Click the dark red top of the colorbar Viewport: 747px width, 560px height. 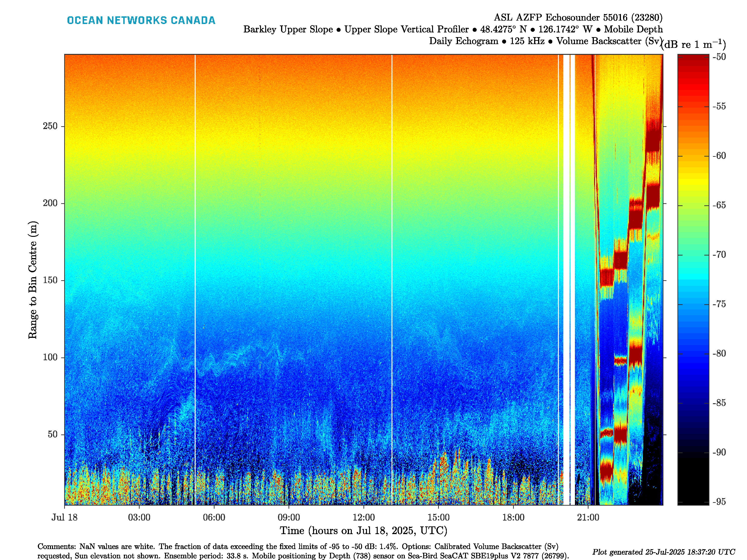[693, 60]
